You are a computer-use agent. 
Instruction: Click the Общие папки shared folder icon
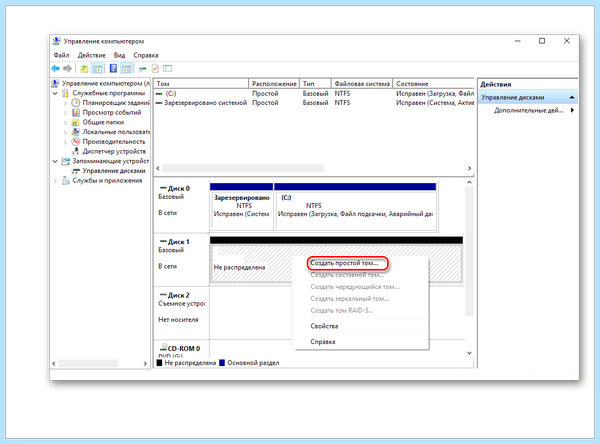(x=76, y=122)
